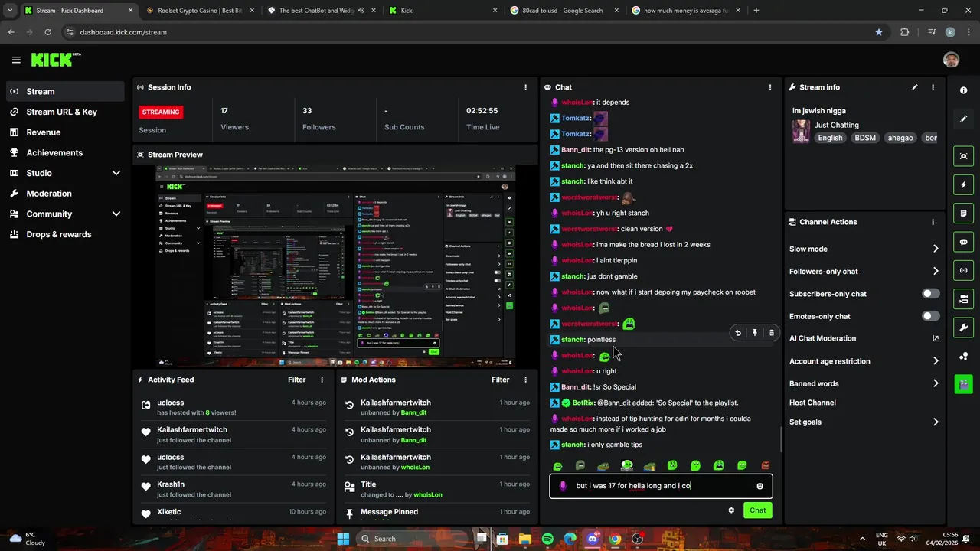Image resolution: width=980 pixels, height=551 pixels.
Task: Click the broadcast signal widget icon in sidebar
Action: pyautogui.click(x=963, y=270)
